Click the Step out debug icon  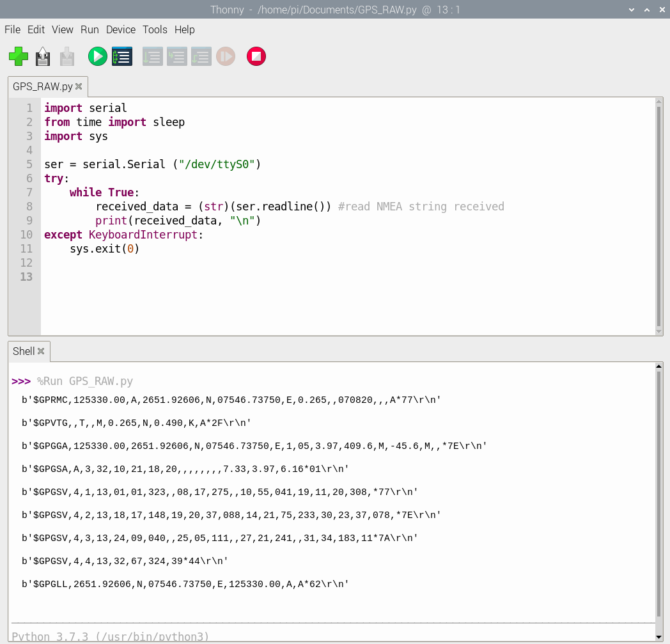[201, 56]
